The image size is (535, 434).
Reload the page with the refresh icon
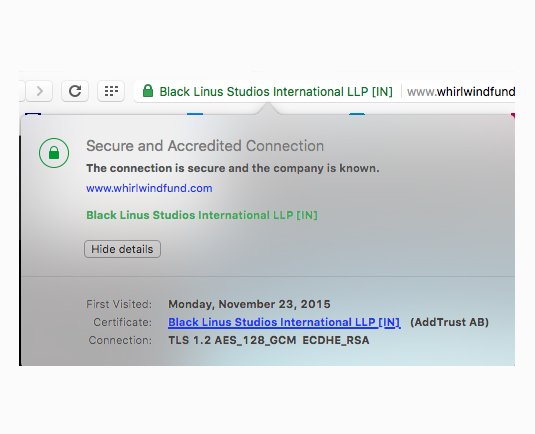[75, 91]
